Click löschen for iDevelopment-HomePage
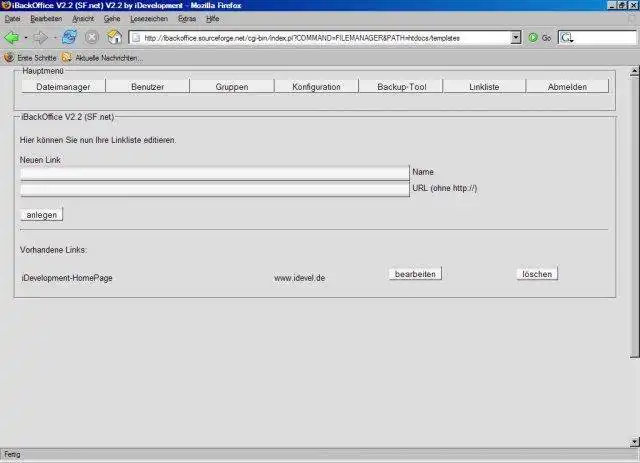640x463 pixels. click(537, 274)
